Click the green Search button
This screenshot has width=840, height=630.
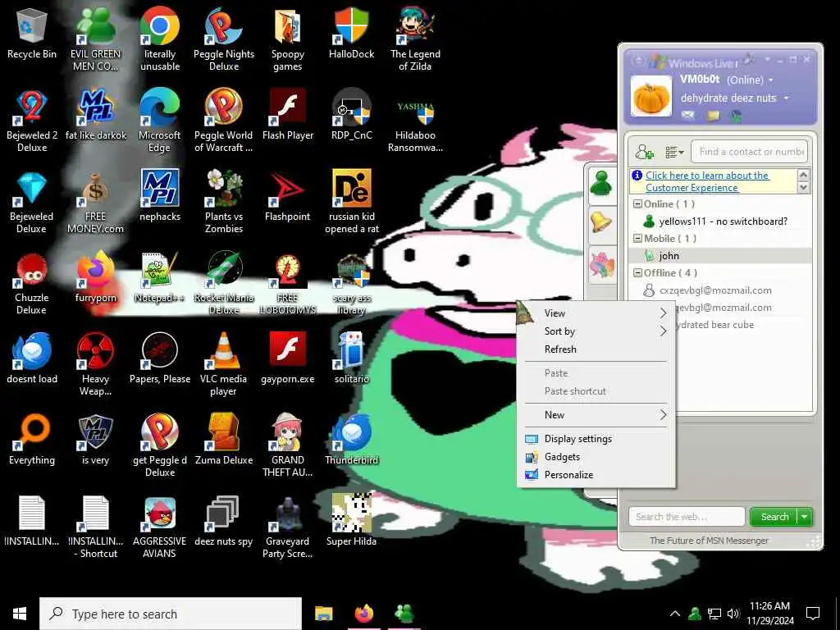pos(774,517)
